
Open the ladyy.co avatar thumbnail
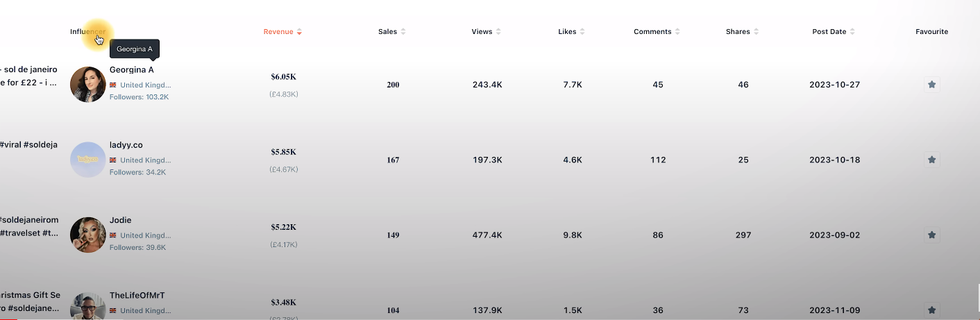click(88, 160)
